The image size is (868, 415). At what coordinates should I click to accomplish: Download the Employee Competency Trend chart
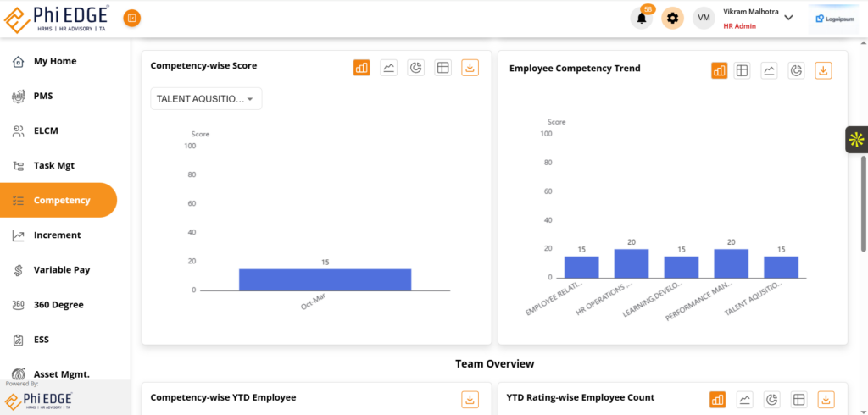823,71
